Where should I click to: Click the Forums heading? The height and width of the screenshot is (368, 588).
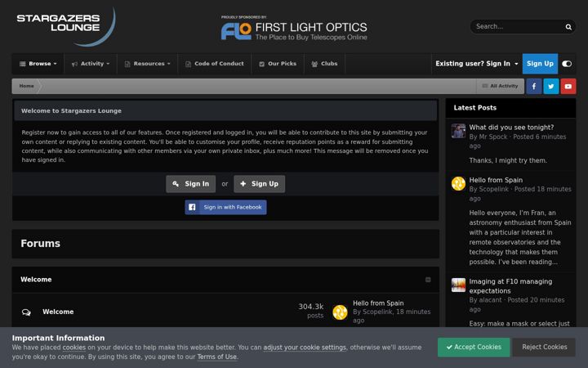[41, 244]
